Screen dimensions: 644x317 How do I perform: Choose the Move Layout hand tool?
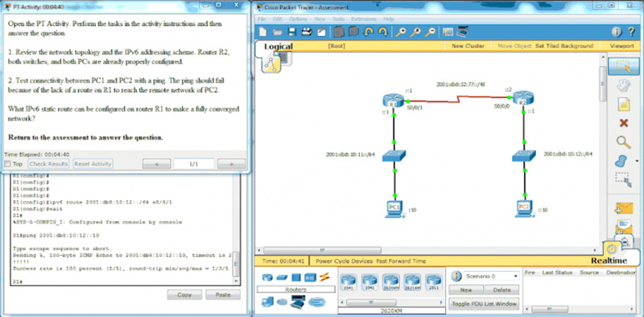point(623,85)
